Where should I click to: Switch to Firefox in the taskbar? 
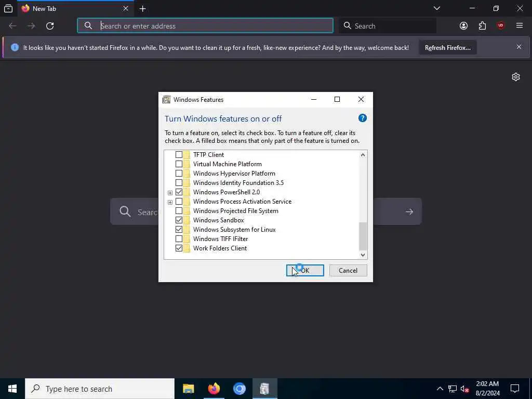[x=214, y=389]
